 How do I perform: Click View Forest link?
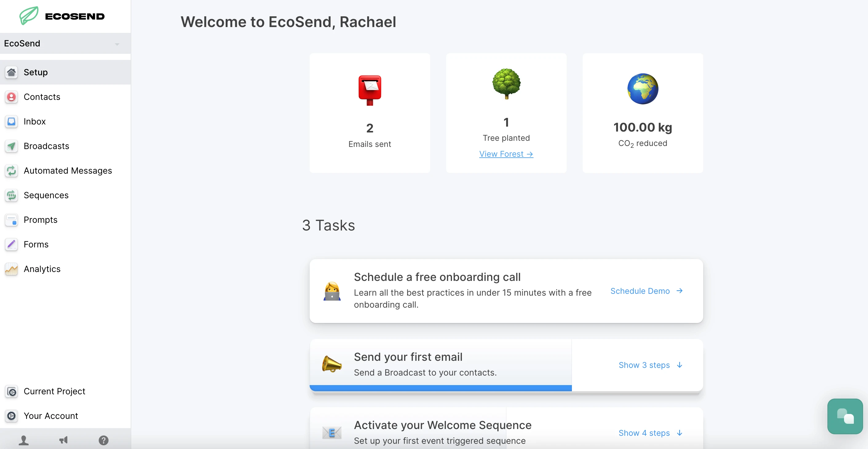(x=506, y=153)
